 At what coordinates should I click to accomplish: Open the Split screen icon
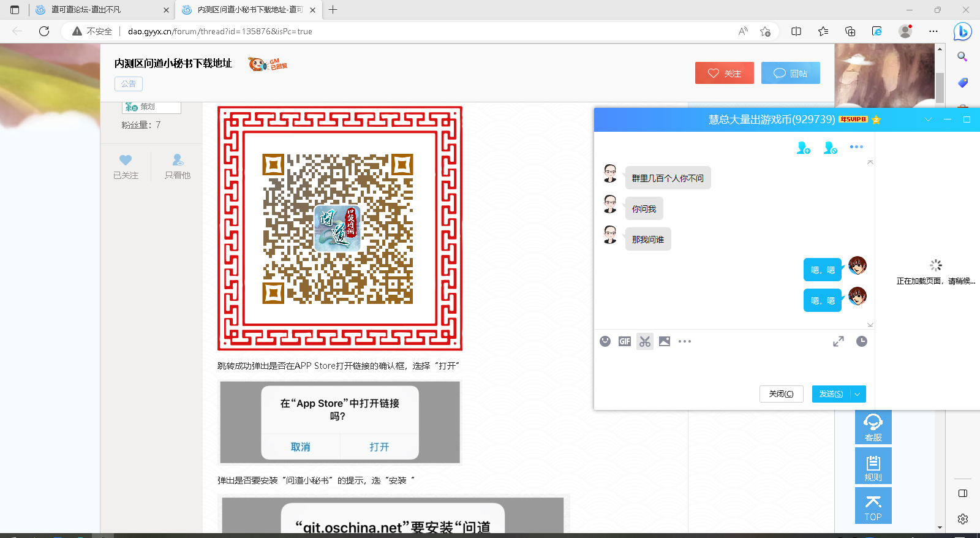(x=796, y=31)
